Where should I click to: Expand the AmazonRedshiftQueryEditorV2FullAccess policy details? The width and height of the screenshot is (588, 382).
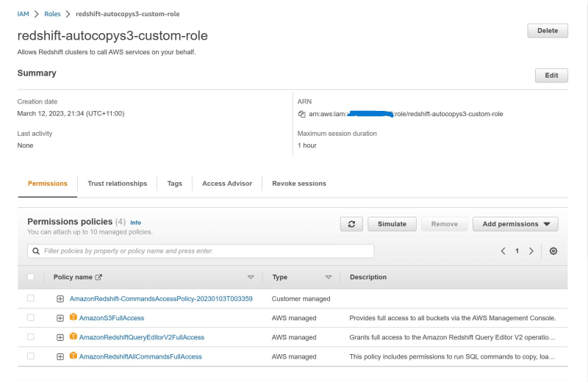tap(60, 337)
